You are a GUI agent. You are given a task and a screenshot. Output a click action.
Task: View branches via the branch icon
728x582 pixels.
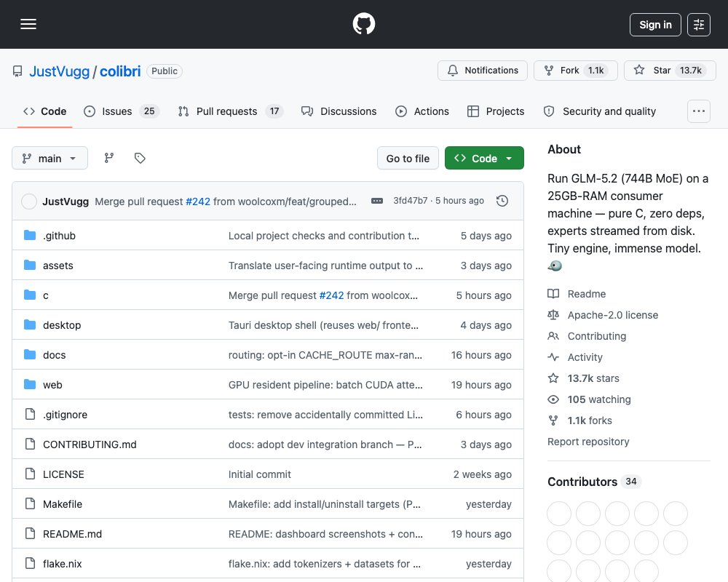(x=109, y=159)
